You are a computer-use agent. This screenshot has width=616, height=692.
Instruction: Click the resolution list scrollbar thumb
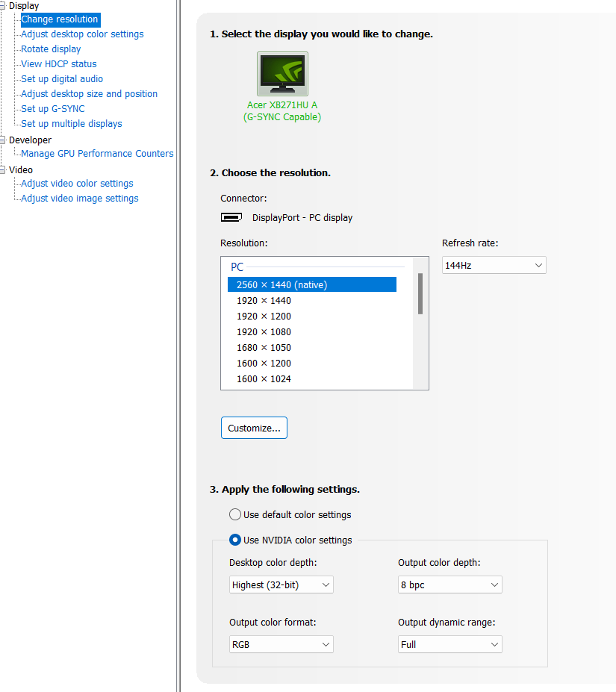420,294
